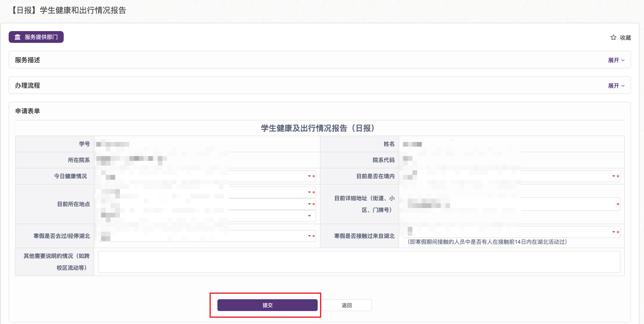Click the building icon on department button

pos(17,37)
